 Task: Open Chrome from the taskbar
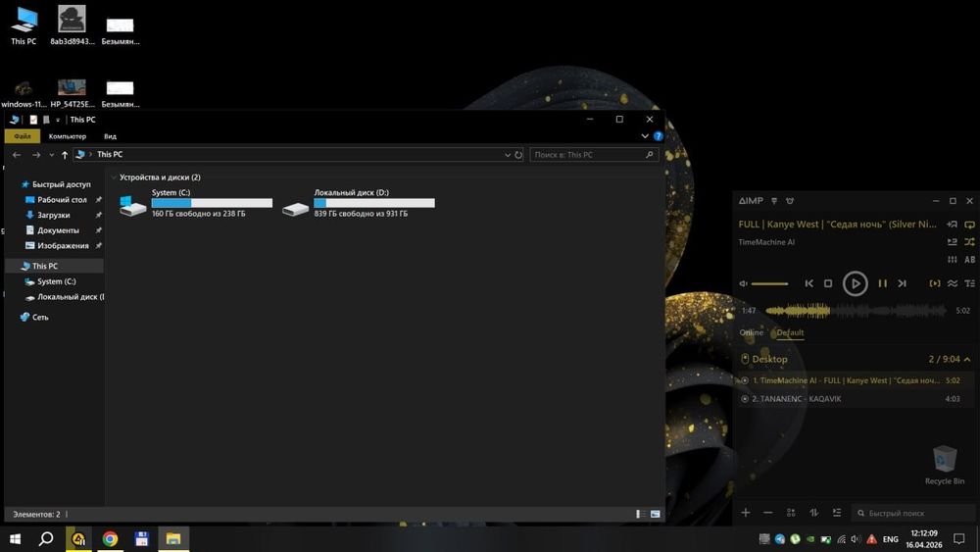click(x=110, y=539)
